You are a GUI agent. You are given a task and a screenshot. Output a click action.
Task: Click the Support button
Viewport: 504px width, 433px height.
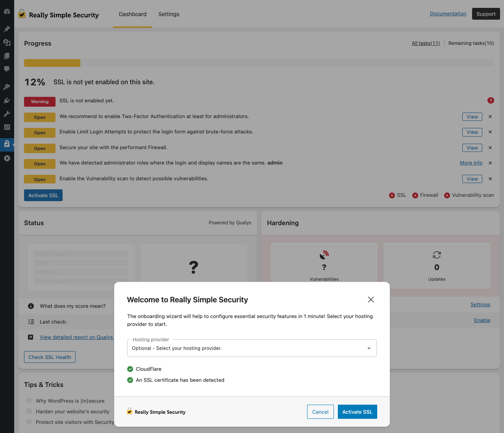point(486,14)
